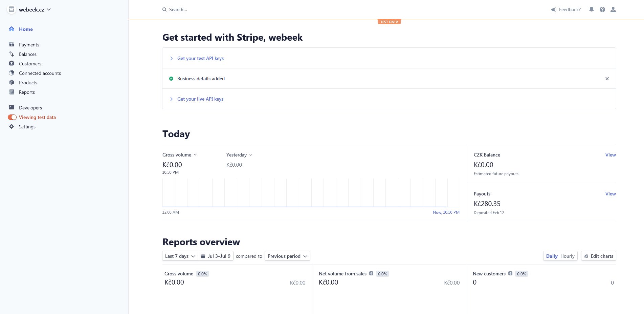Click the Today gross volume chart
Image resolution: width=644 pixels, height=314 pixels.
pos(311,193)
